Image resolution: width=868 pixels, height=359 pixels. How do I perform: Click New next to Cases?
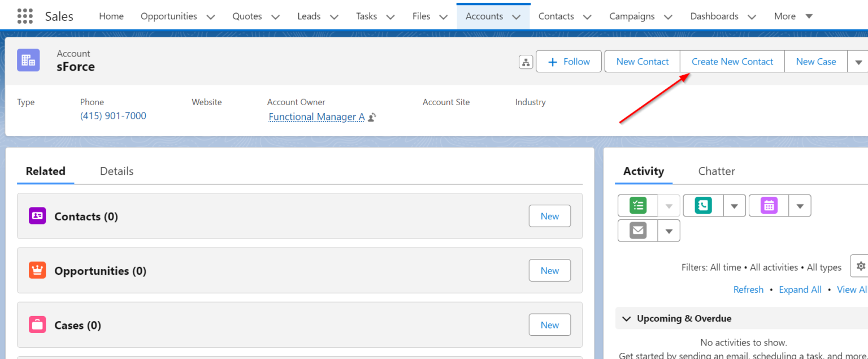click(x=549, y=325)
